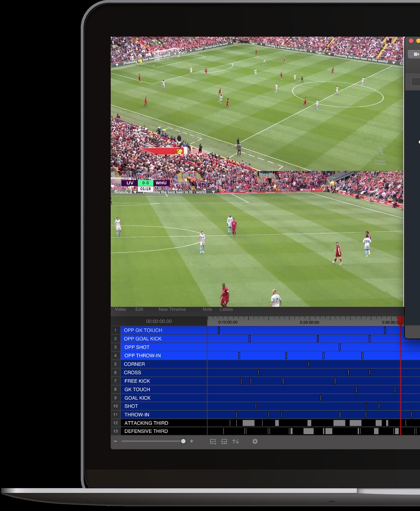The width and height of the screenshot is (420, 511).
Task: Select the OPP THROW-IN row label
Action: [x=142, y=356]
